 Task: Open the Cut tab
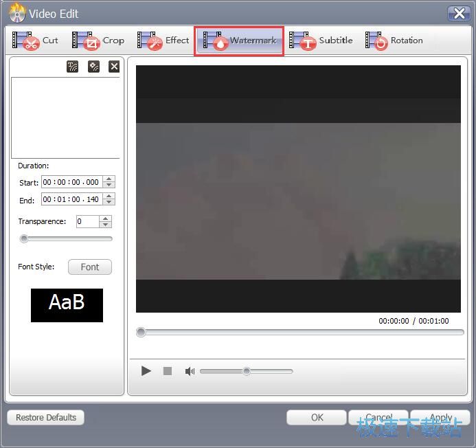click(35, 41)
